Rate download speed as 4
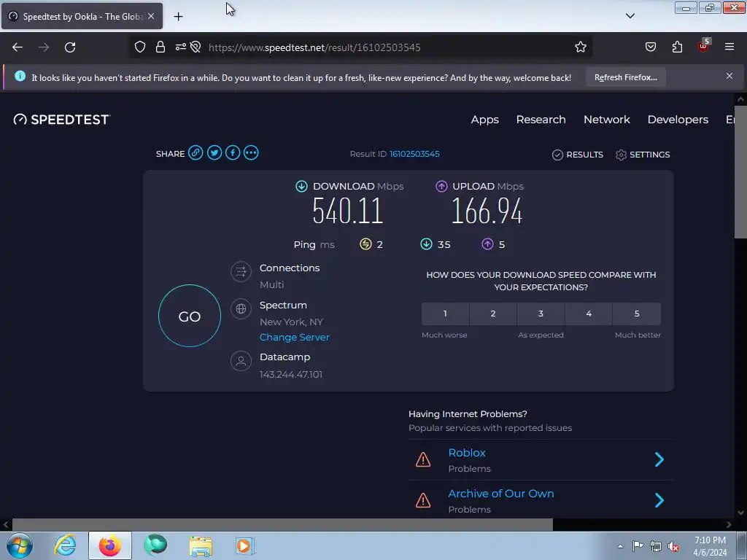The height and width of the screenshot is (560, 747). click(589, 314)
